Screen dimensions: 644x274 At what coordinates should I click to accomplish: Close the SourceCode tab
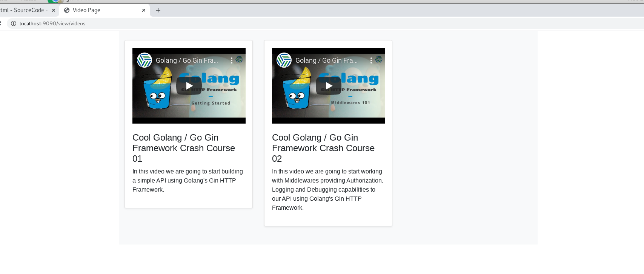[x=54, y=10]
